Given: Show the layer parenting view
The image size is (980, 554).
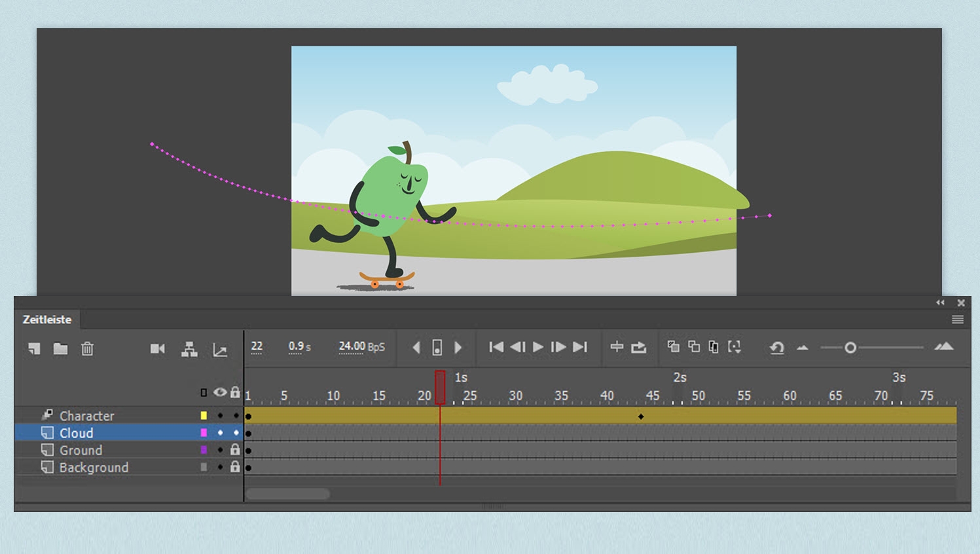Looking at the screenshot, I should [189, 349].
